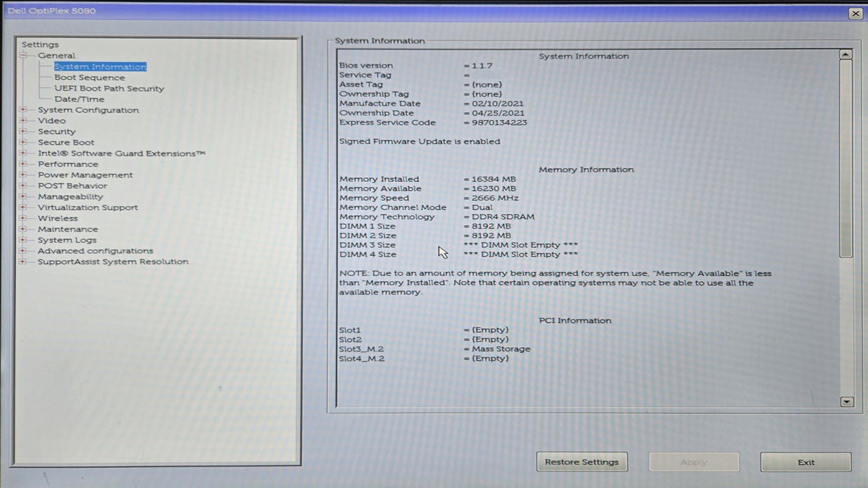Click the DIMM 3 Size label
The image size is (868, 488).
coord(368,245)
